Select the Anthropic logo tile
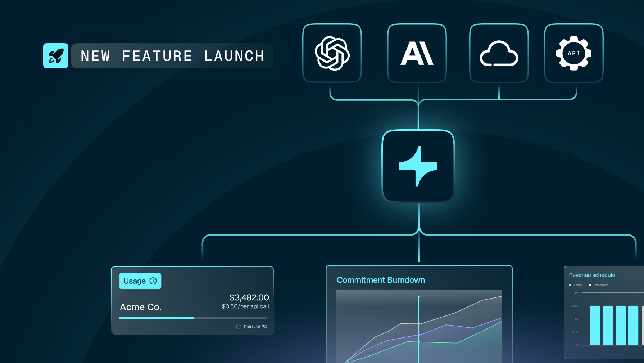This screenshot has height=363, width=644. [x=417, y=53]
